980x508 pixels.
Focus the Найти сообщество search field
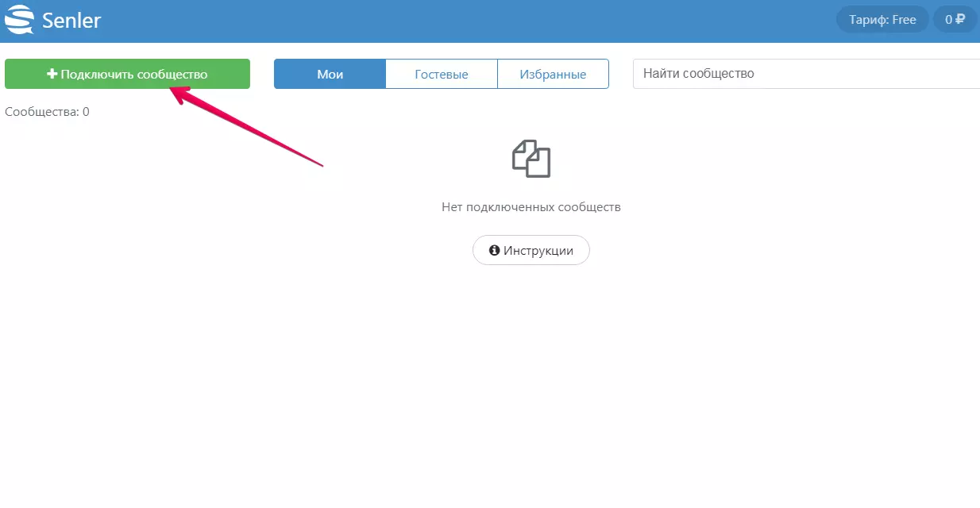coord(806,74)
